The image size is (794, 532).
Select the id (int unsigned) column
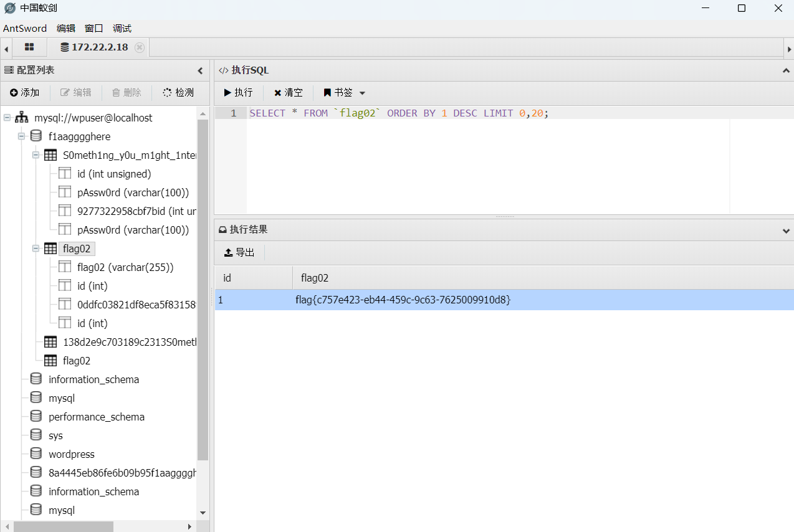[x=114, y=174]
